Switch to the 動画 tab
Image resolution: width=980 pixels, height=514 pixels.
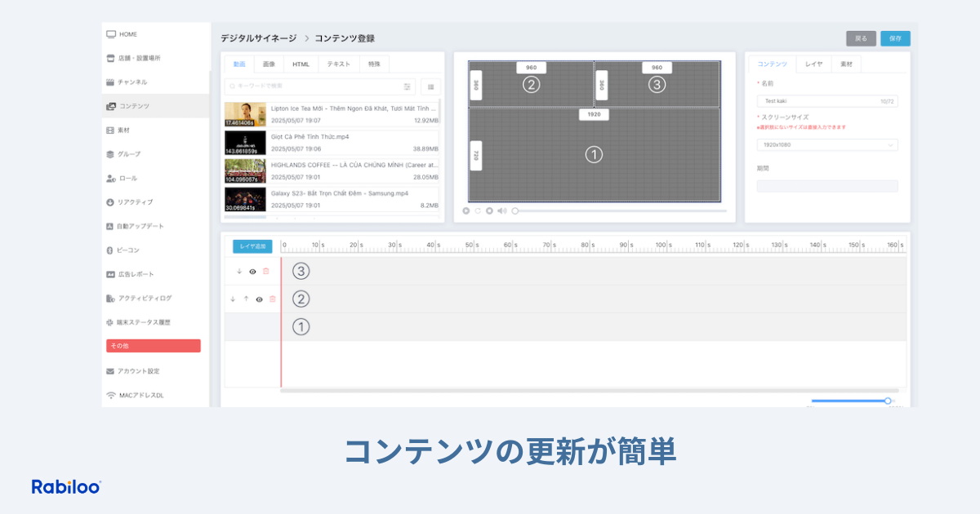(239, 64)
